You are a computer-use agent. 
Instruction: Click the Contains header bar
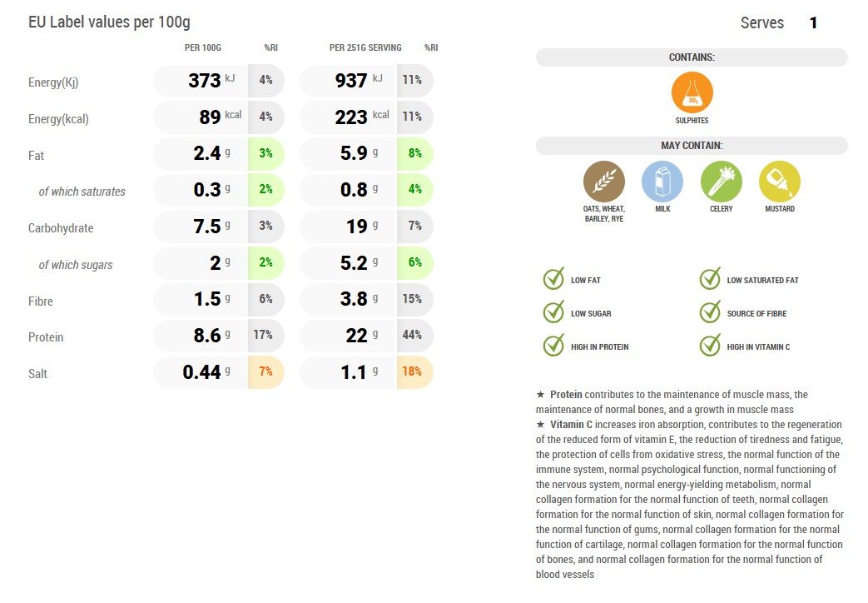pyautogui.click(x=692, y=57)
